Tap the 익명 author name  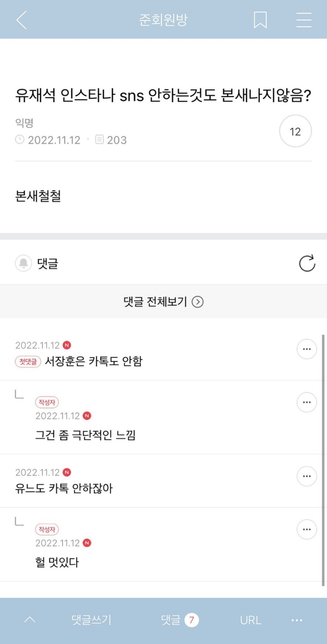tap(24, 123)
